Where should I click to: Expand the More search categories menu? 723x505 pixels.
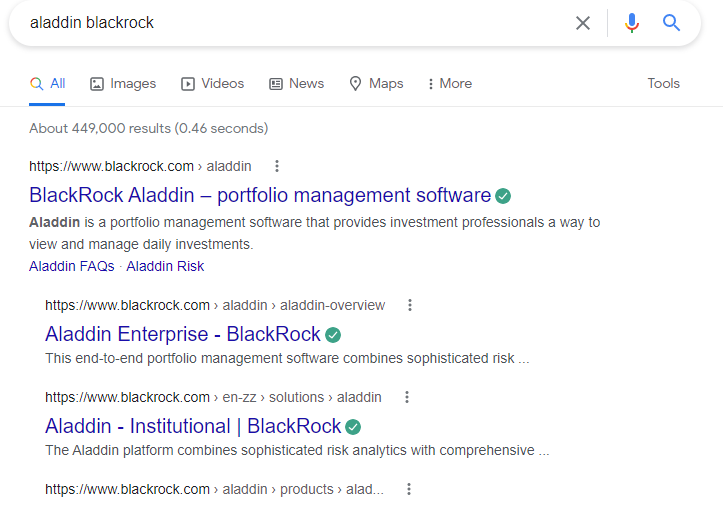coord(449,84)
